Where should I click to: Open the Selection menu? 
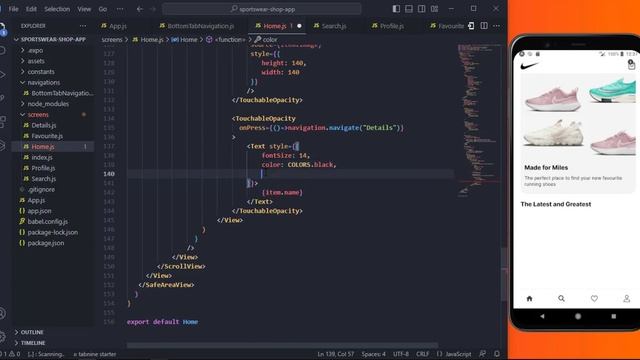[x=57, y=9]
